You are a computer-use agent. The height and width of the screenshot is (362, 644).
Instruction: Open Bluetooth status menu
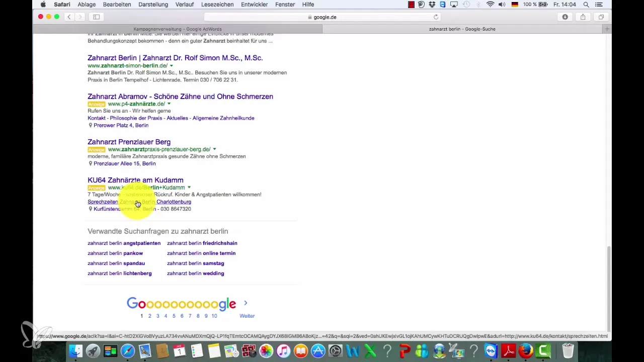coord(479,5)
